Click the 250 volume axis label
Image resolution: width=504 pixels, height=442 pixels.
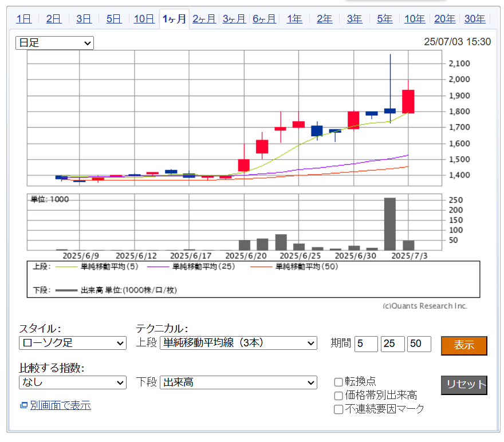[x=456, y=200]
